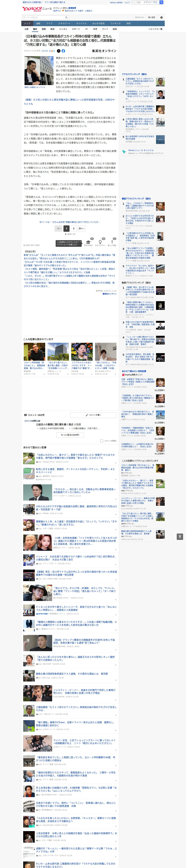The image size is (186, 868).
Task: Click 最短3分から受験可能 top banner link
Action: [33, 2]
